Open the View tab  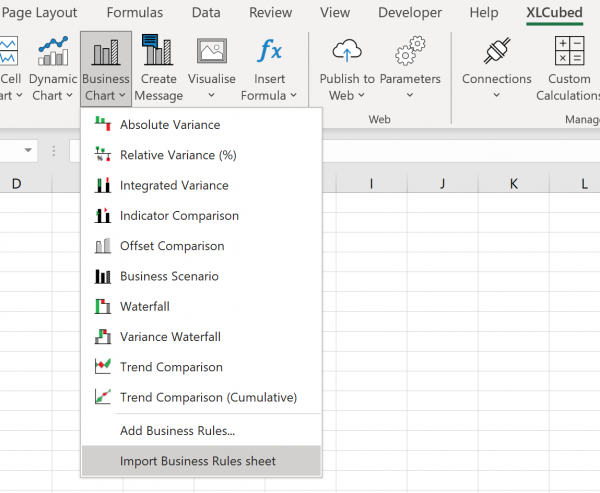tap(335, 13)
